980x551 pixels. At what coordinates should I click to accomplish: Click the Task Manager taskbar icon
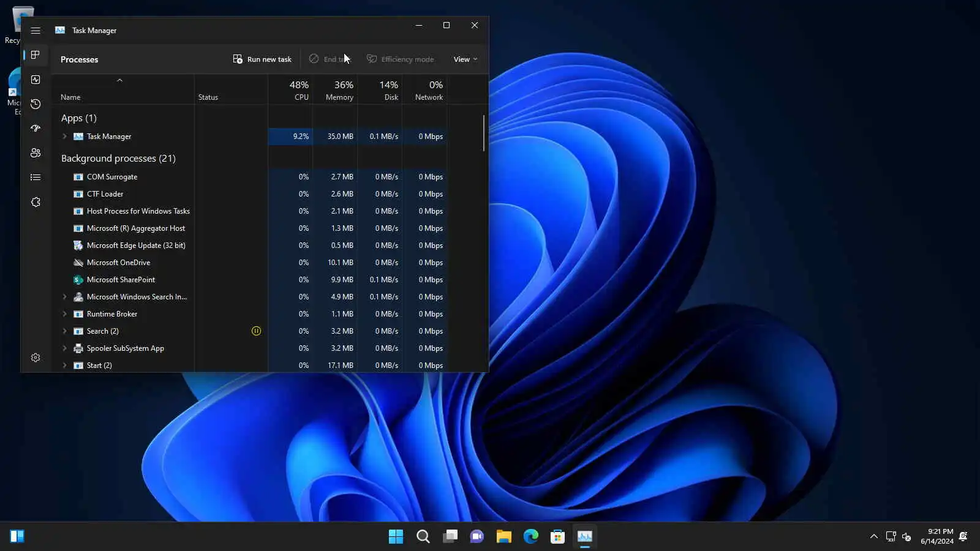584,537
